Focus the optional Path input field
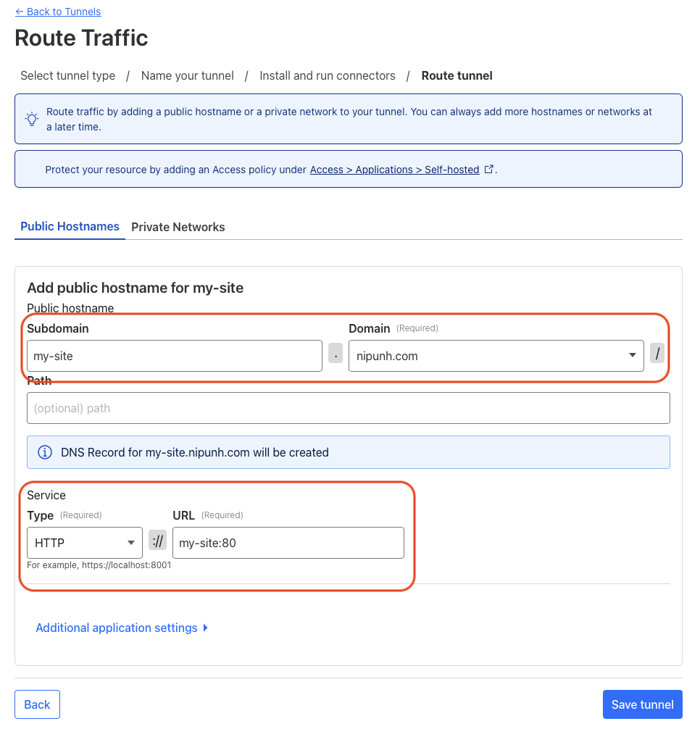Viewport: 700px width, 737px height. (348, 408)
